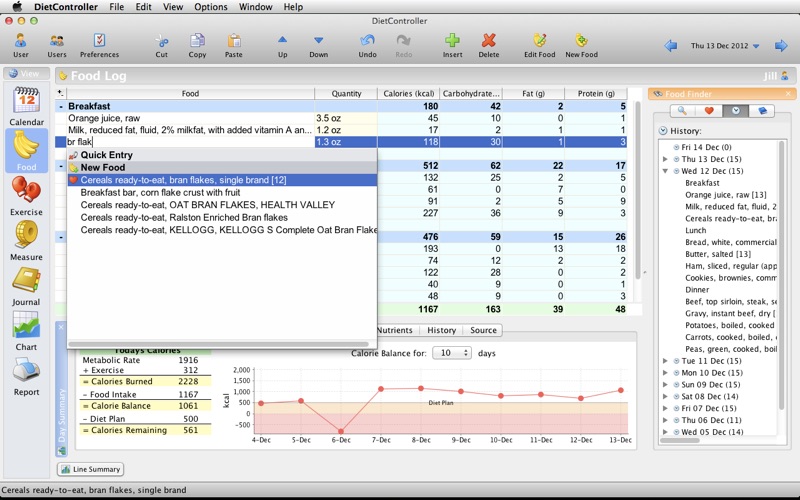Select the search tab in Food Finder
The image size is (800, 500).
tap(682, 111)
